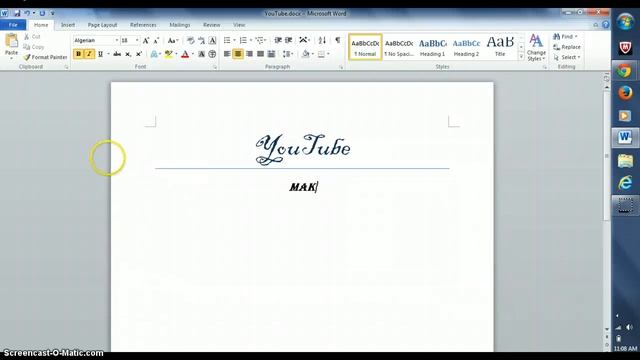
Task: Click Format Painter
Action: 45,57
